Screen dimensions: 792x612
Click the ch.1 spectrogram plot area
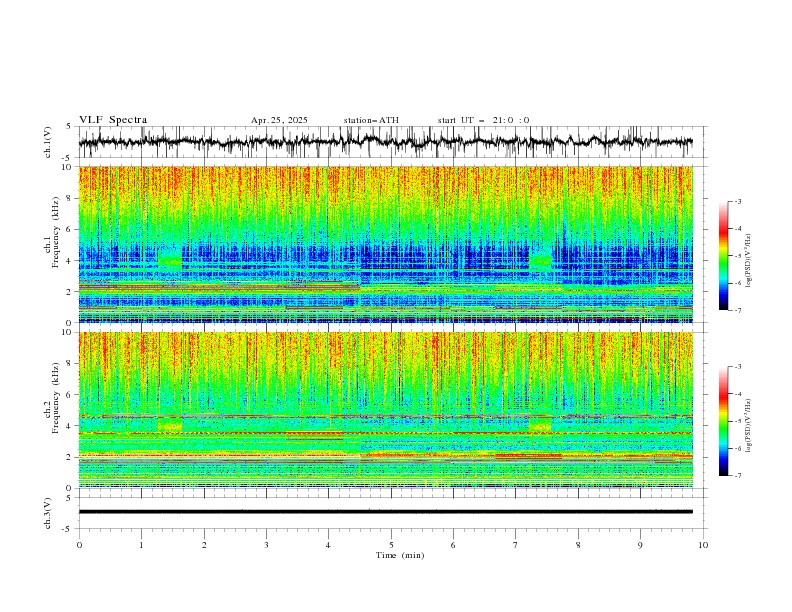386,244
